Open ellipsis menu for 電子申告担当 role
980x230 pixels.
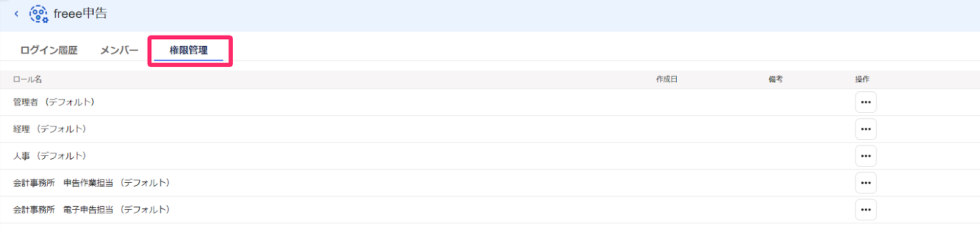click(865, 210)
